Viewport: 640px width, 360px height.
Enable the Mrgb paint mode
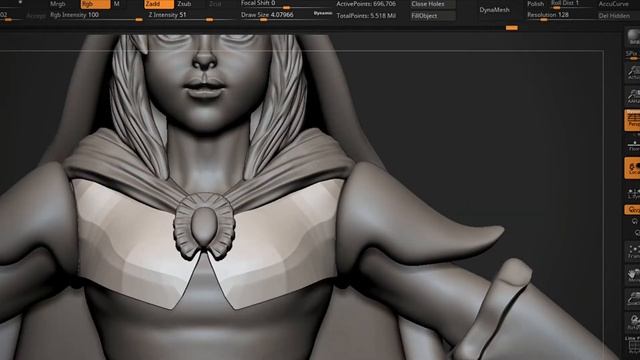[58, 4]
